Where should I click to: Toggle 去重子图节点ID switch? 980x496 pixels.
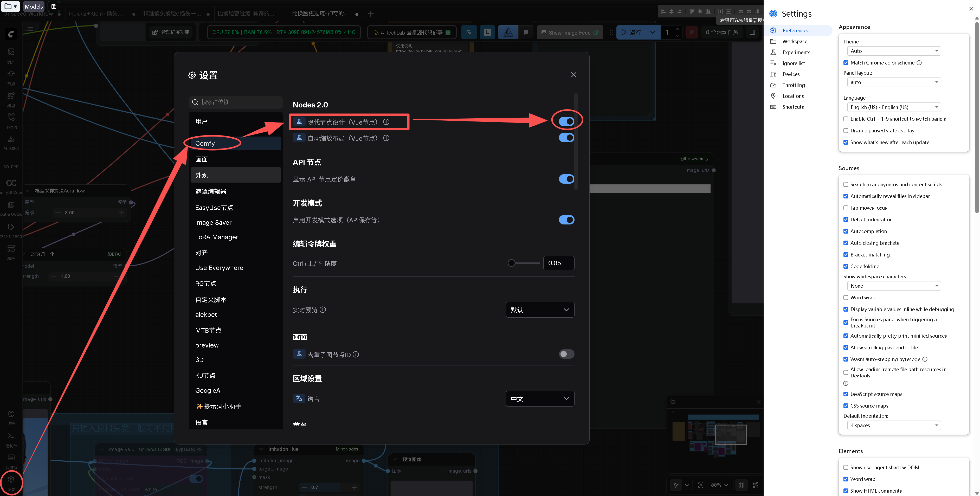coord(566,354)
